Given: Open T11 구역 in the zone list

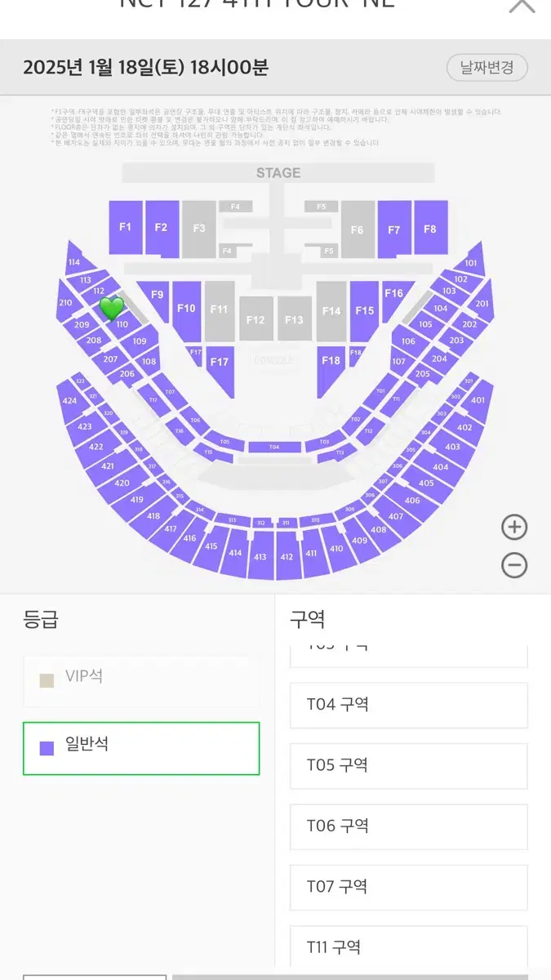Looking at the screenshot, I should click(x=409, y=947).
